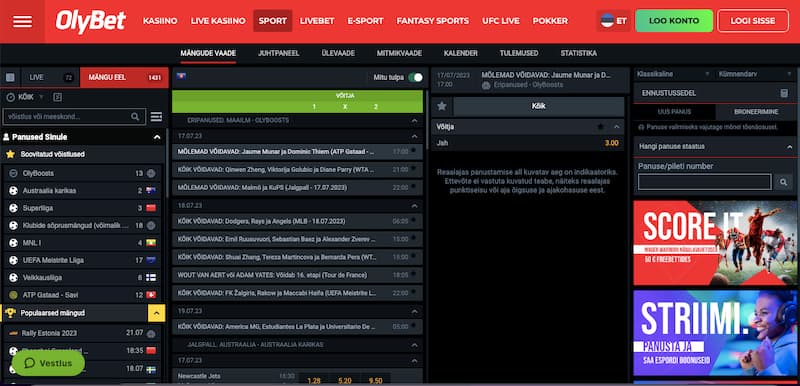Select the grid view icon beside LIVE

pos(10,78)
